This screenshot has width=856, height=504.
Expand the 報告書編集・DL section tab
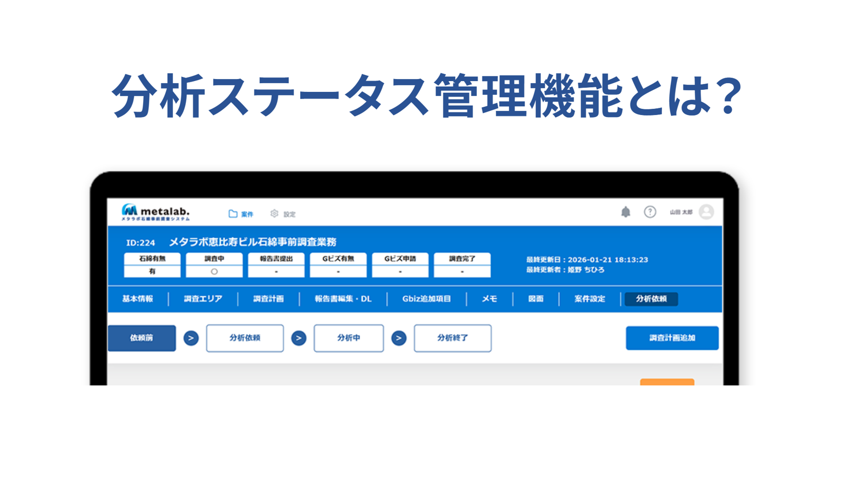tap(343, 299)
